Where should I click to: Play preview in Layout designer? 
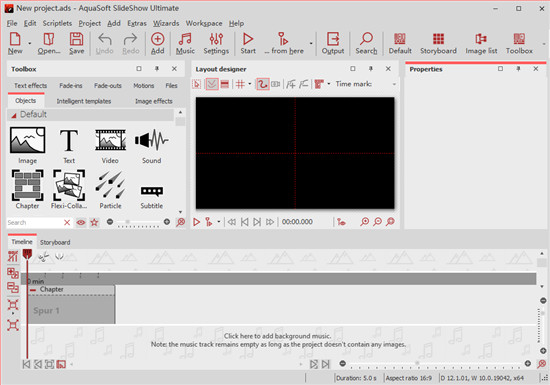(196, 222)
